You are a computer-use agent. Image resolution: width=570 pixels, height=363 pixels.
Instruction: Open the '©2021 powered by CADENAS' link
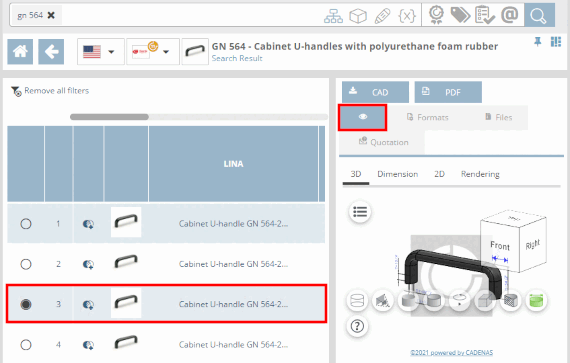pyautogui.click(x=451, y=352)
